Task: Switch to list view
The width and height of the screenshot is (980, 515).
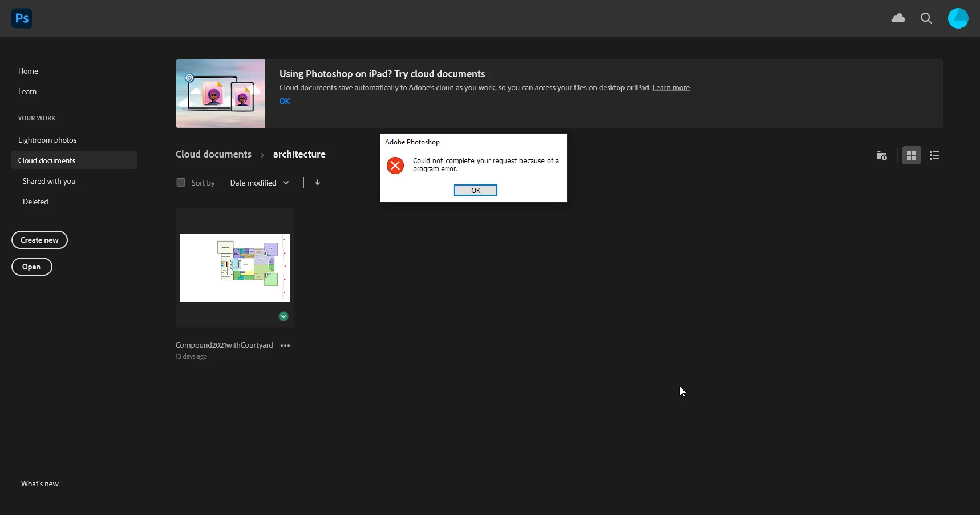Action: (934, 155)
